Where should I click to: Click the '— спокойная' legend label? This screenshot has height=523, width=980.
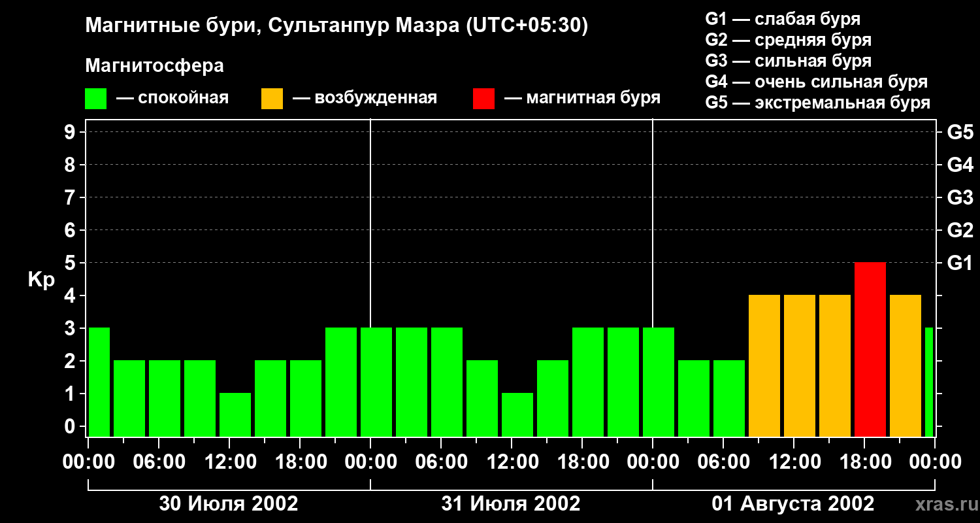tap(172, 99)
